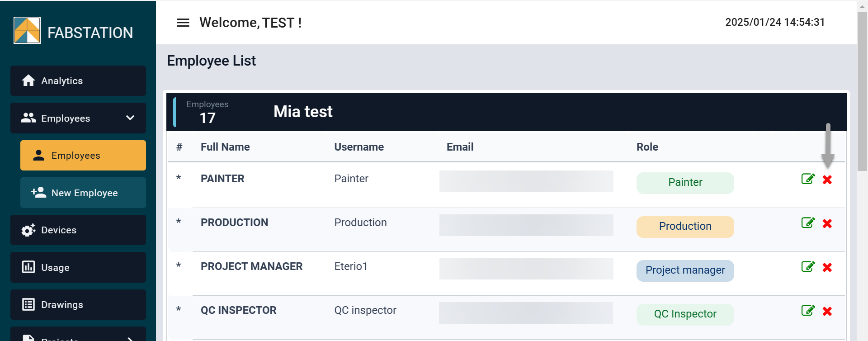
Task: Open the New Employee form
Action: tap(83, 193)
